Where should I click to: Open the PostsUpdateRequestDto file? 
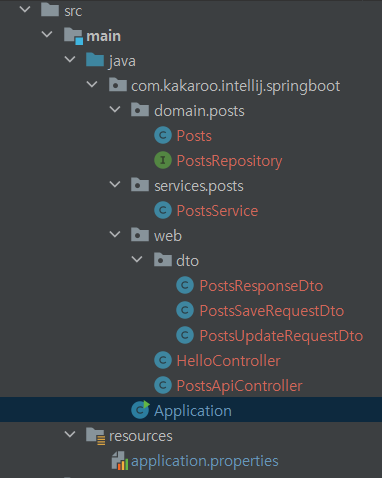(x=281, y=336)
